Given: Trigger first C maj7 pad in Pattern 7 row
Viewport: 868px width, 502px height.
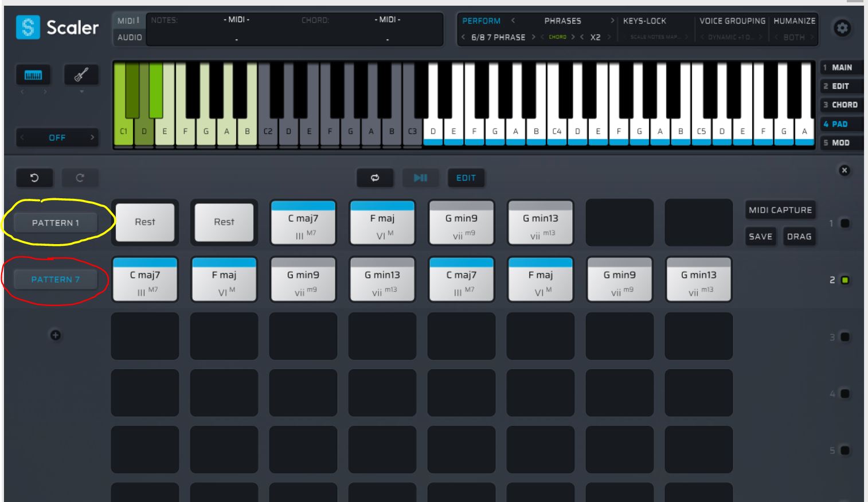Looking at the screenshot, I should coord(145,279).
